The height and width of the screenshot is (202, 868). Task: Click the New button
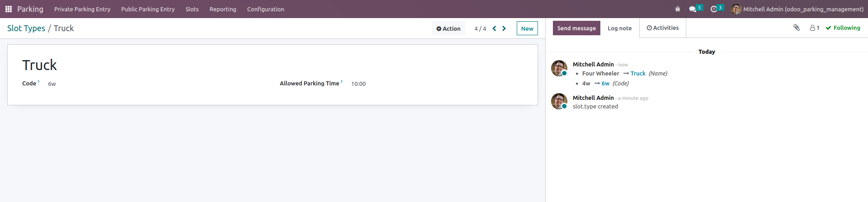(527, 28)
